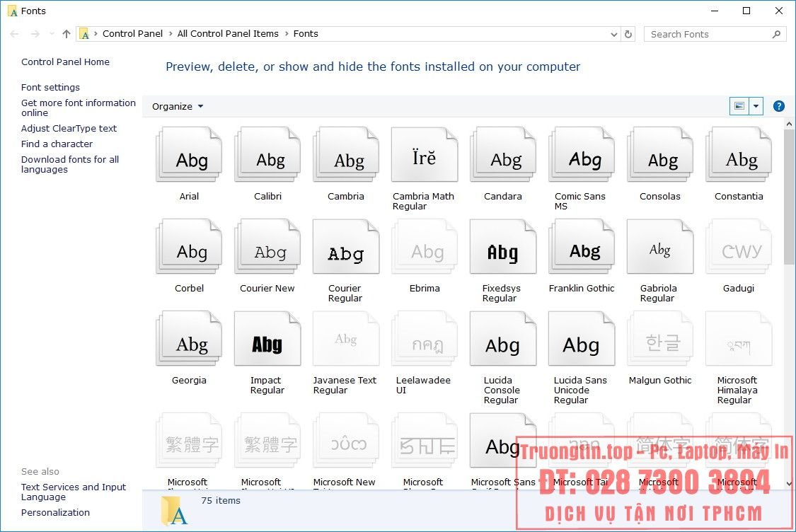Click the Georgia font icon
Screen dimensions: 796x532
pos(188,338)
